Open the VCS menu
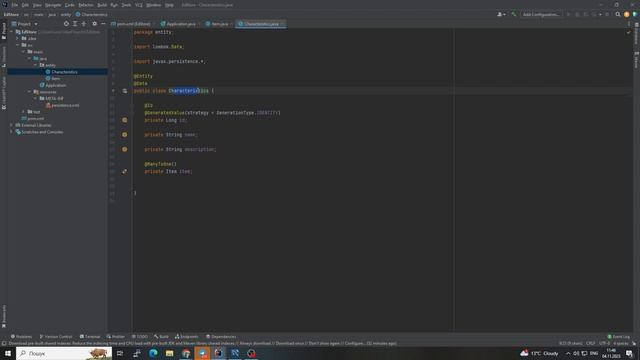Image resolution: width=640 pixels, height=360 pixels. point(139,5)
